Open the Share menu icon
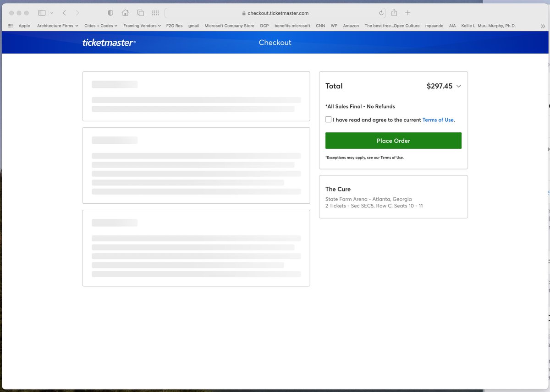Image resolution: width=550 pixels, height=392 pixels. coord(394,13)
